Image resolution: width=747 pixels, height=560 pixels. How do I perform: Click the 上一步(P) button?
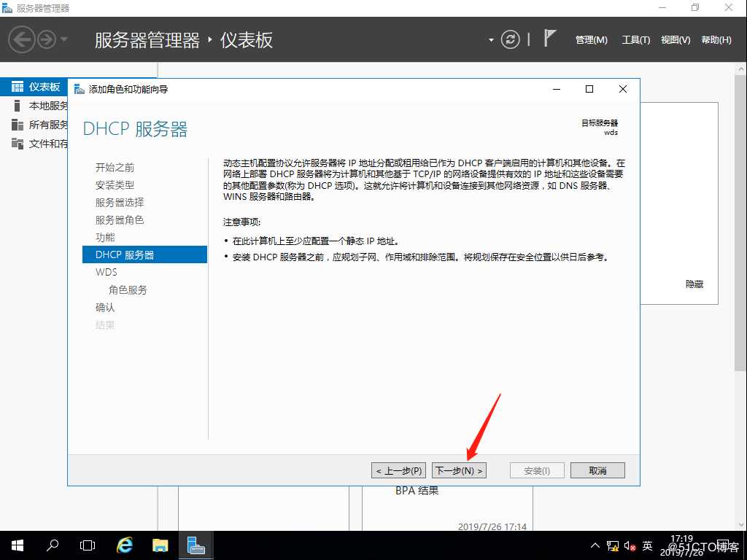tap(398, 470)
